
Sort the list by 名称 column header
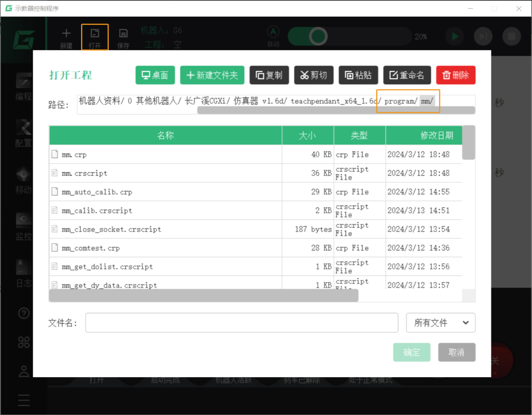pyautogui.click(x=165, y=135)
